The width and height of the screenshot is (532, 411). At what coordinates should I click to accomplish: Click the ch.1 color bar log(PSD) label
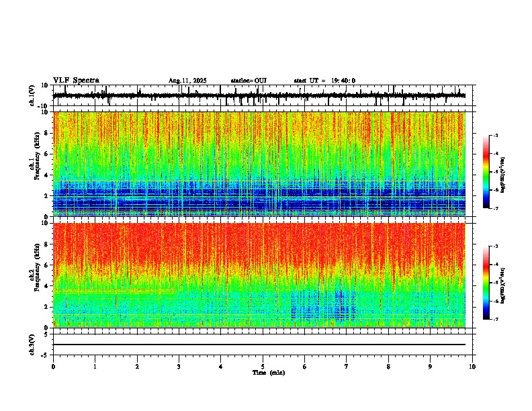502,175
